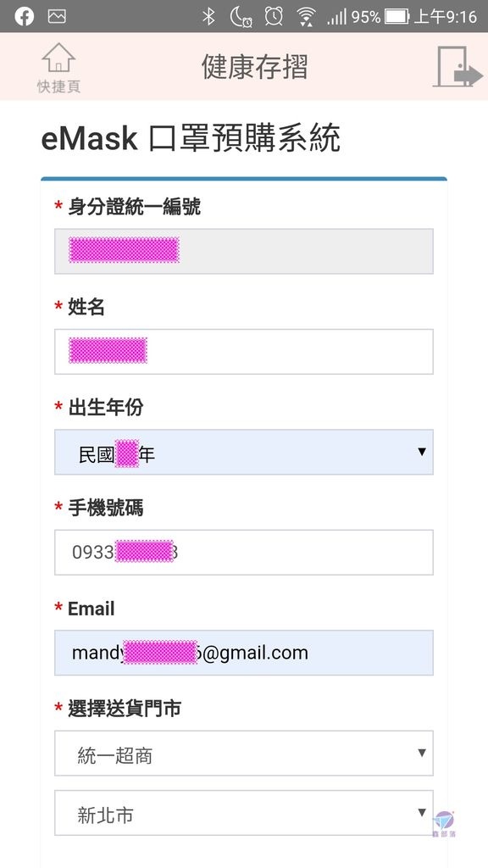Tap the Bluetooth status icon
488x868 pixels.
click(x=208, y=17)
